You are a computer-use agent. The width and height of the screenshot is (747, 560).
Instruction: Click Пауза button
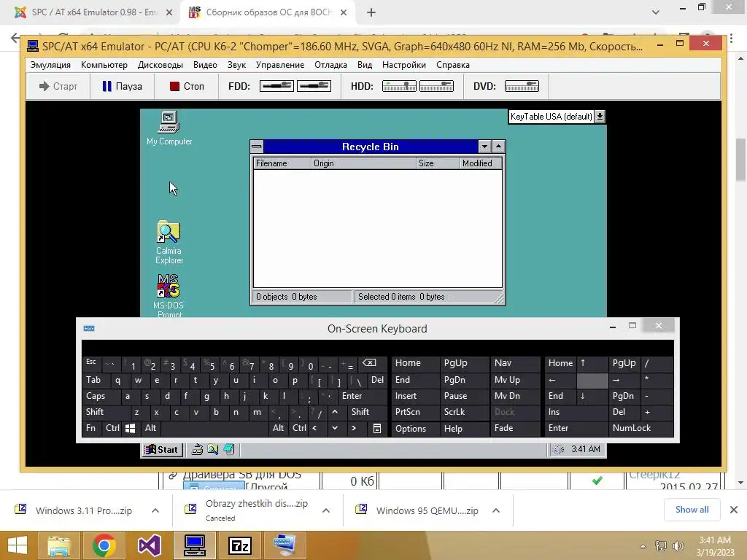(x=122, y=86)
